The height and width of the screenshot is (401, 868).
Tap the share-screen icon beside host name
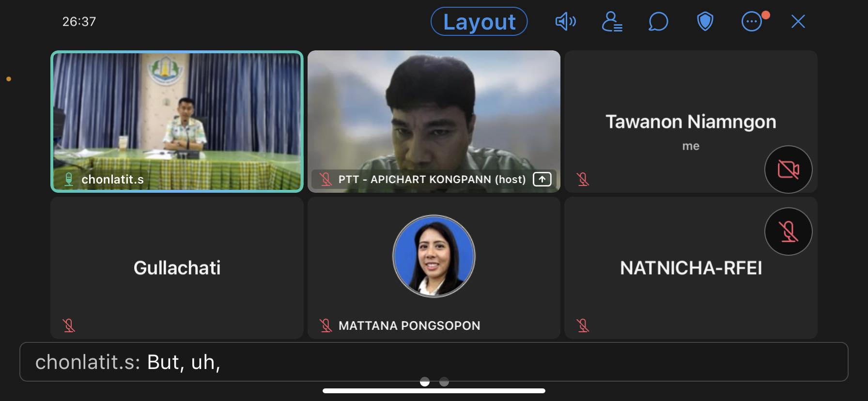[542, 179]
